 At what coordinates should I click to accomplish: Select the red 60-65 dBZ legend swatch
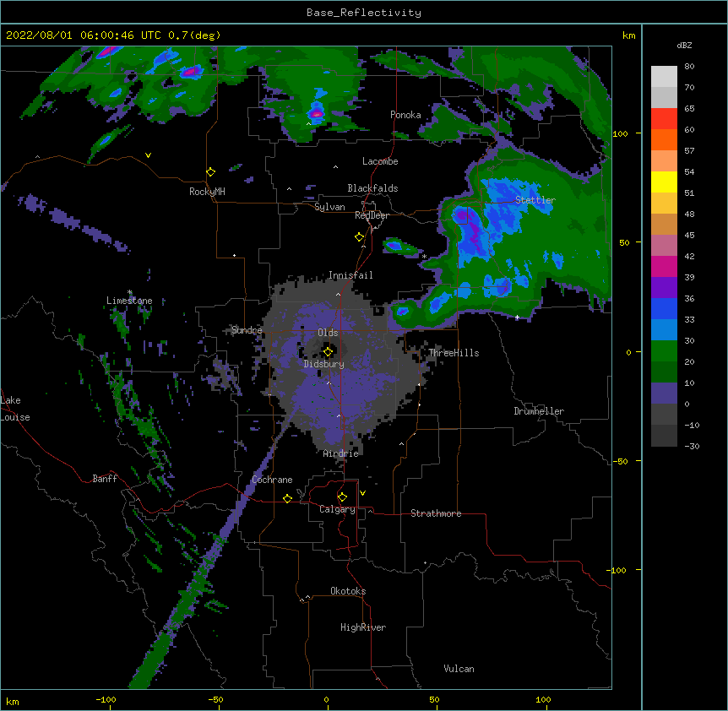pyautogui.click(x=664, y=119)
